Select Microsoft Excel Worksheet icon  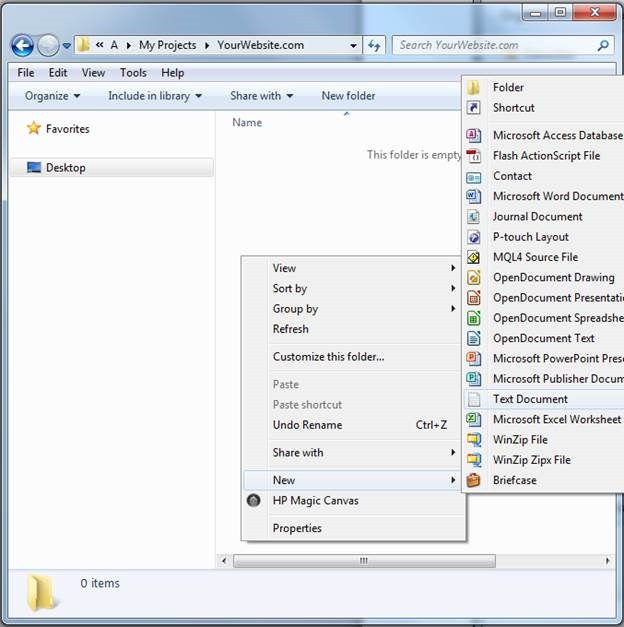click(474, 419)
